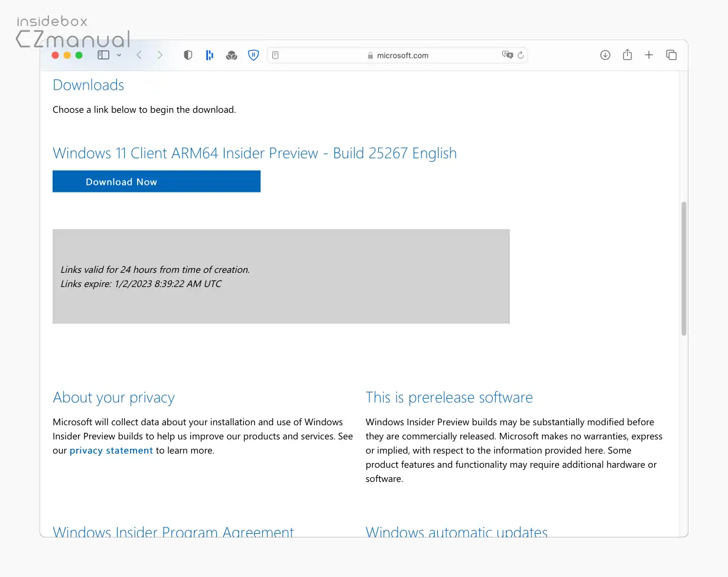Click the translate page icon
This screenshot has width=728, height=577.
pyautogui.click(x=507, y=55)
